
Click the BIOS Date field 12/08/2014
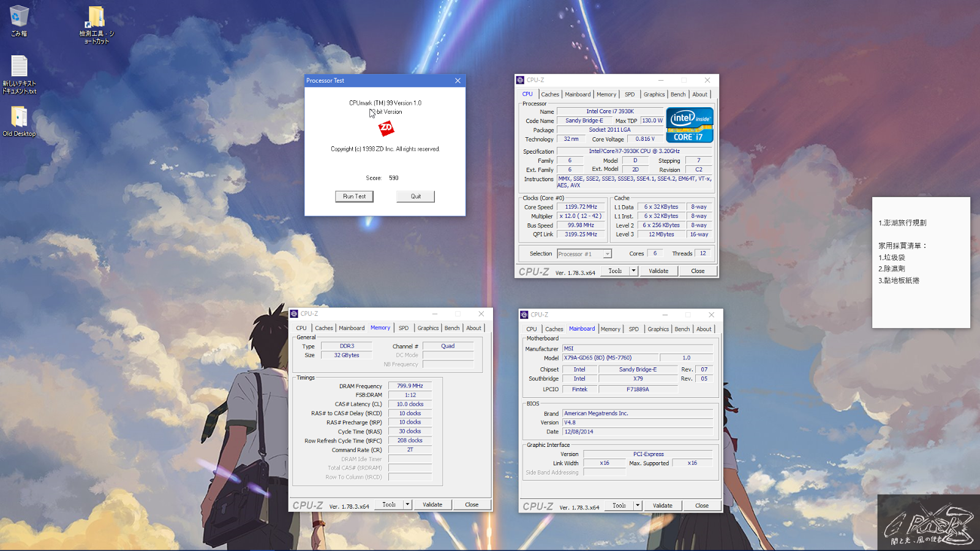coord(638,432)
